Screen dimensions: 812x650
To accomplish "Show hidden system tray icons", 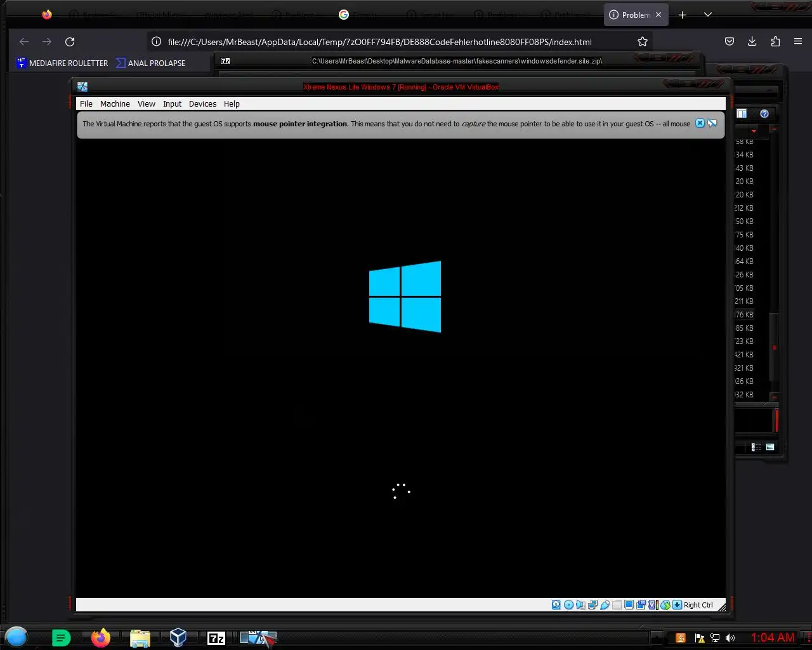I will [657, 638].
